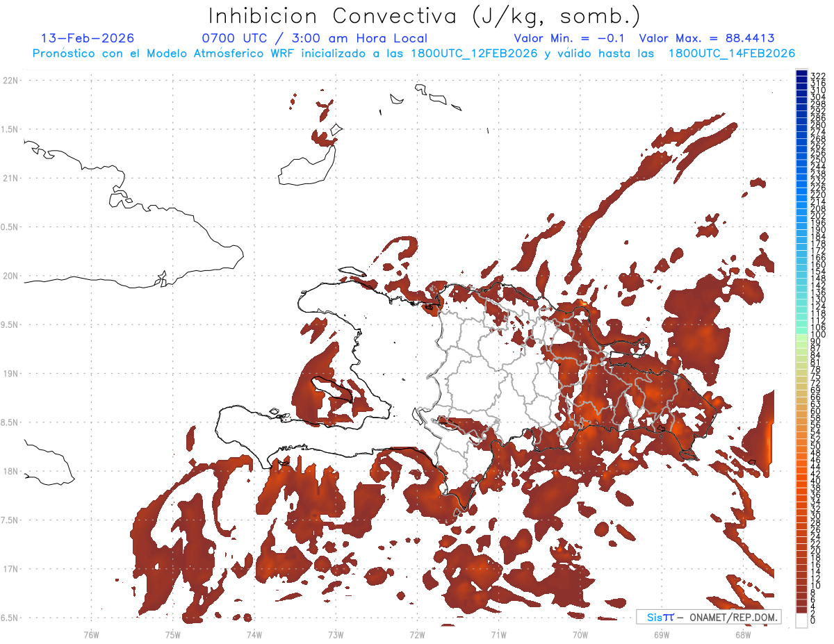Screen dimensions: 834x644
Task: Click the "190" color scale label
Action: tap(818, 230)
